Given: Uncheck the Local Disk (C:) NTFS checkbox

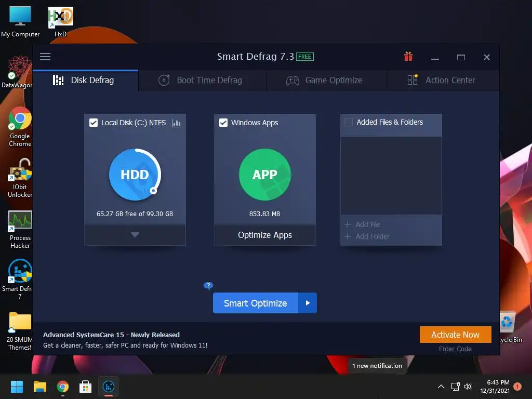Looking at the screenshot, I should coord(94,123).
